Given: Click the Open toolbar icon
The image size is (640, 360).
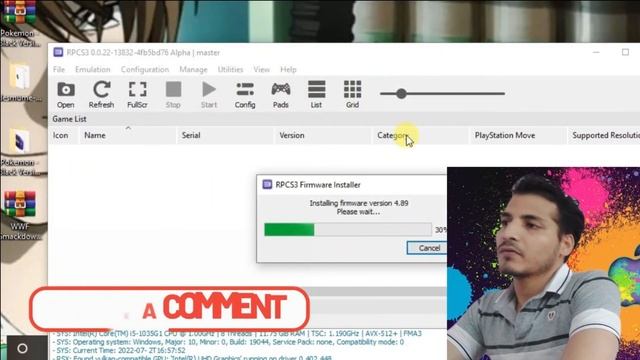Looking at the screenshot, I should [x=66, y=95].
